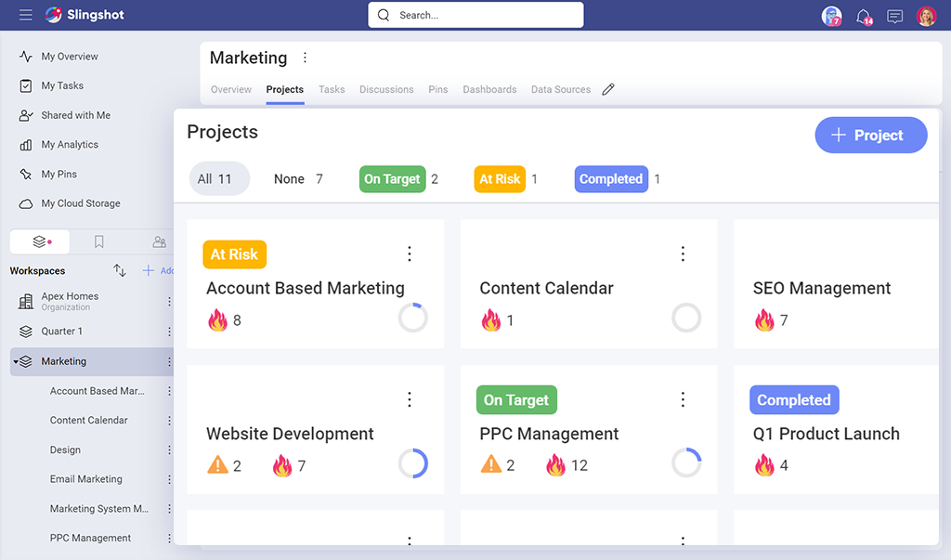The width and height of the screenshot is (951, 560).
Task: Filter projects by On Target status
Action: (x=392, y=179)
